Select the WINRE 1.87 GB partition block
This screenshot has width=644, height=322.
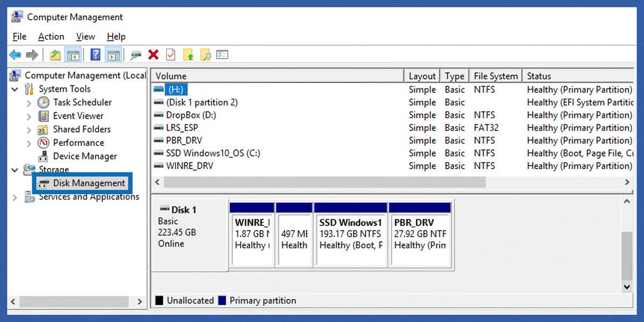252,235
